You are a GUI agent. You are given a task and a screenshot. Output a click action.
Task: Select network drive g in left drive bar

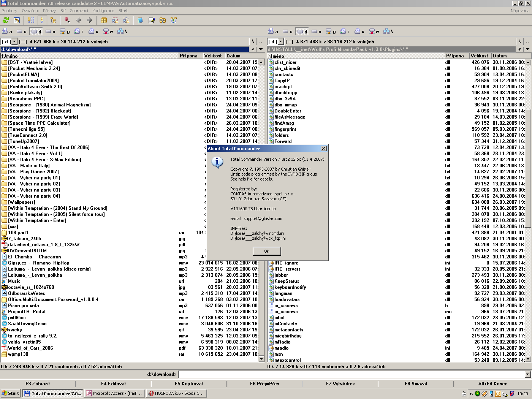[65, 32]
